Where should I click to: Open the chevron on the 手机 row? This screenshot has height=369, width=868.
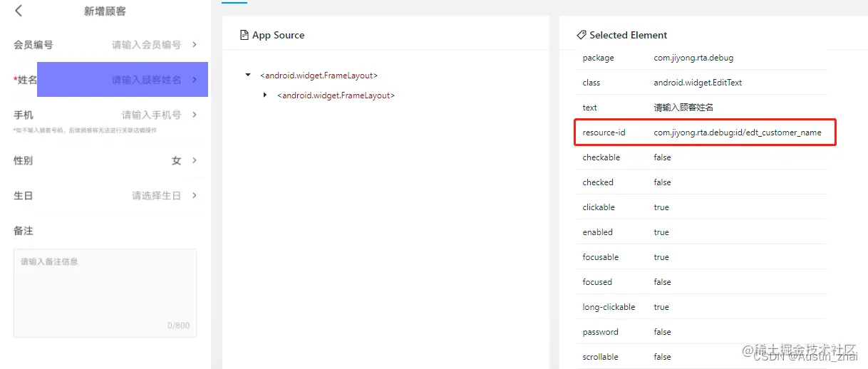[x=195, y=115]
